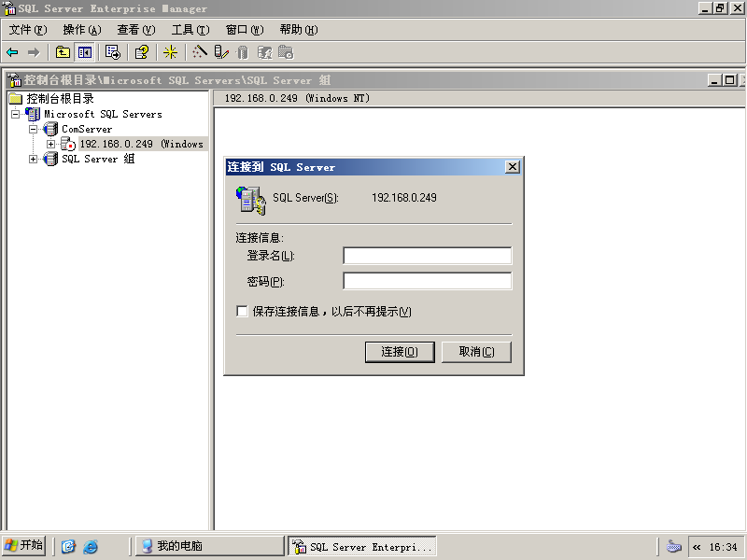The width and height of the screenshot is (747, 560).
Task: Click the Export List toolbar icon
Action: pos(113,52)
